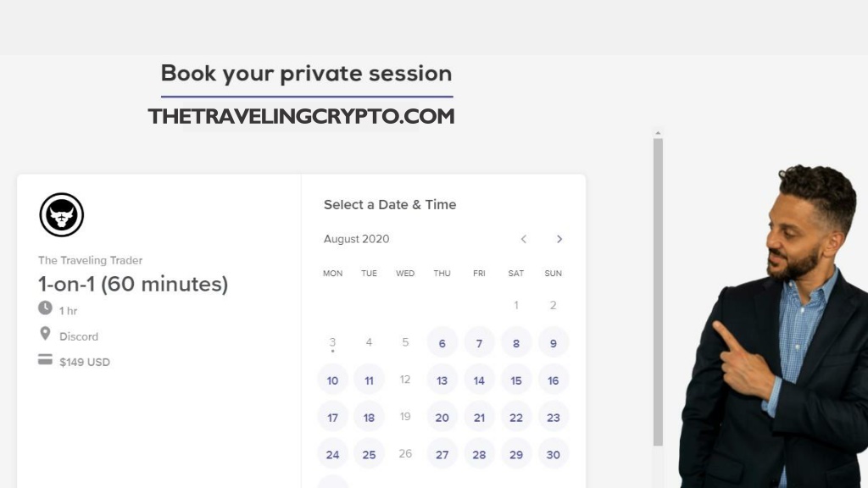Select August 18 date
Viewport: 868px width, 488px height.
[x=369, y=417]
